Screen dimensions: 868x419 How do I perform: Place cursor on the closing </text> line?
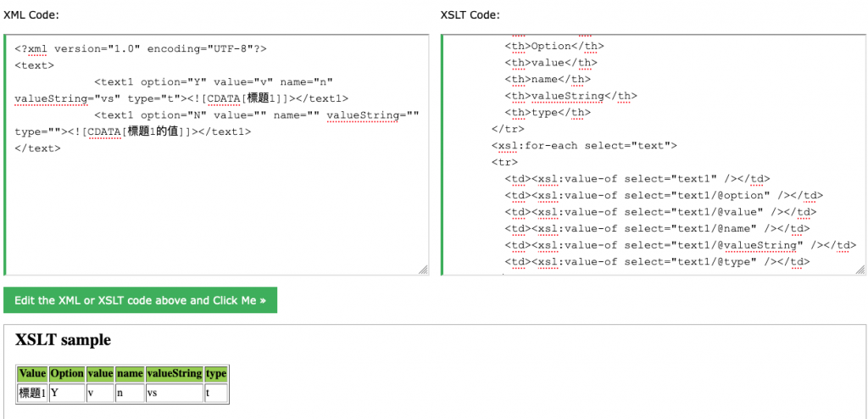pos(37,148)
